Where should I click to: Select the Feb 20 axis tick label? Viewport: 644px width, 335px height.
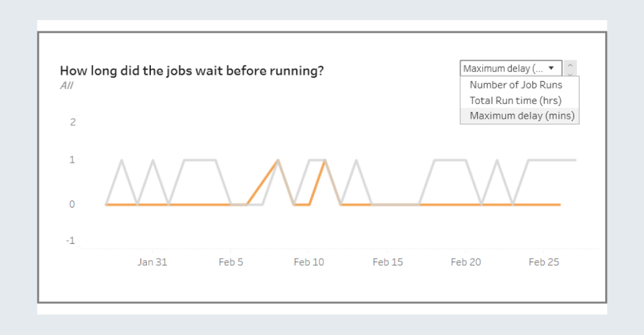click(x=466, y=262)
